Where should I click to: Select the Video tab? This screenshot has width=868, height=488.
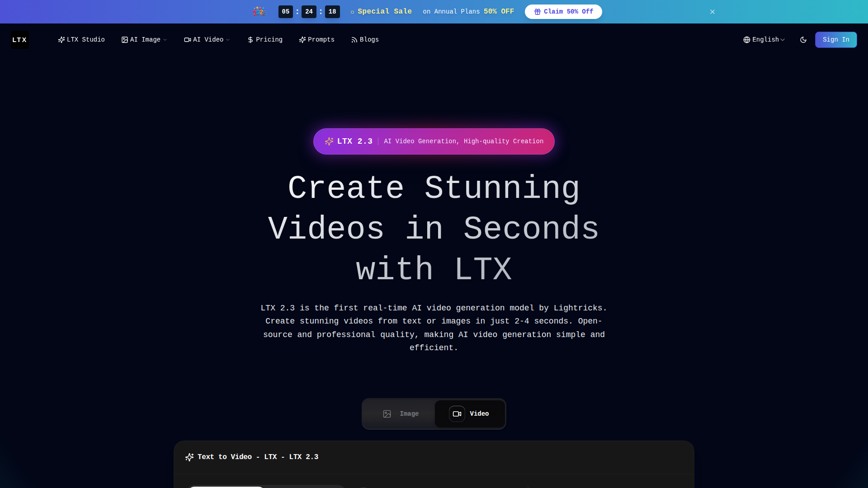coord(470,414)
